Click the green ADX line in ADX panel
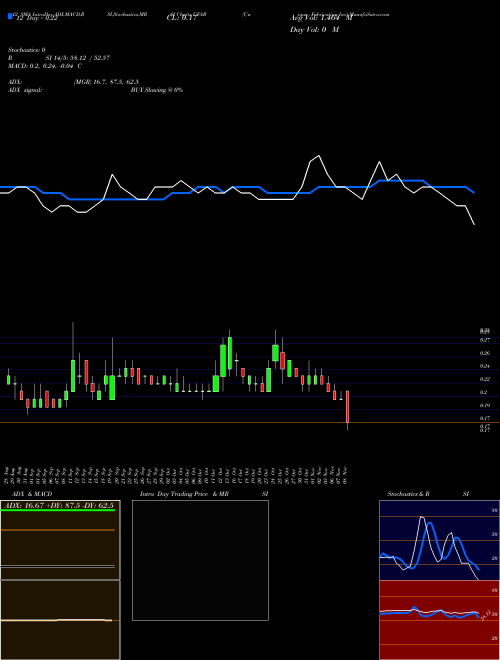 click(x=58, y=510)
